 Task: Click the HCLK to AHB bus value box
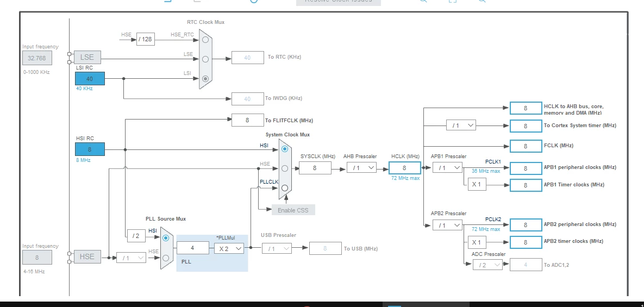[x=526, y=108]
